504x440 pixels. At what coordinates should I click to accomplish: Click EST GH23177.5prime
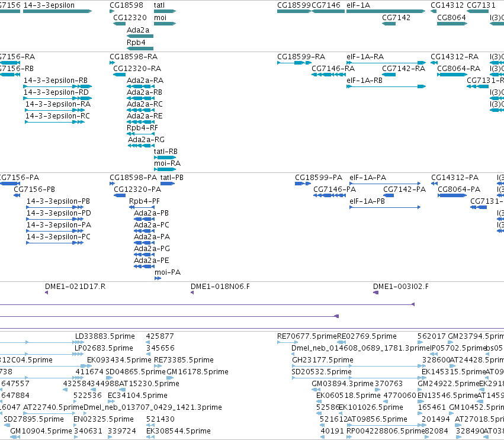pos(323,360)
